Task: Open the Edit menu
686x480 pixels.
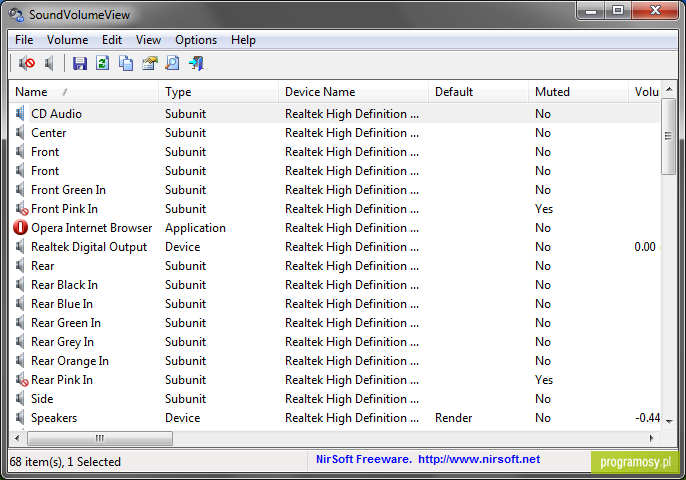Action: [x=112, y=40]
